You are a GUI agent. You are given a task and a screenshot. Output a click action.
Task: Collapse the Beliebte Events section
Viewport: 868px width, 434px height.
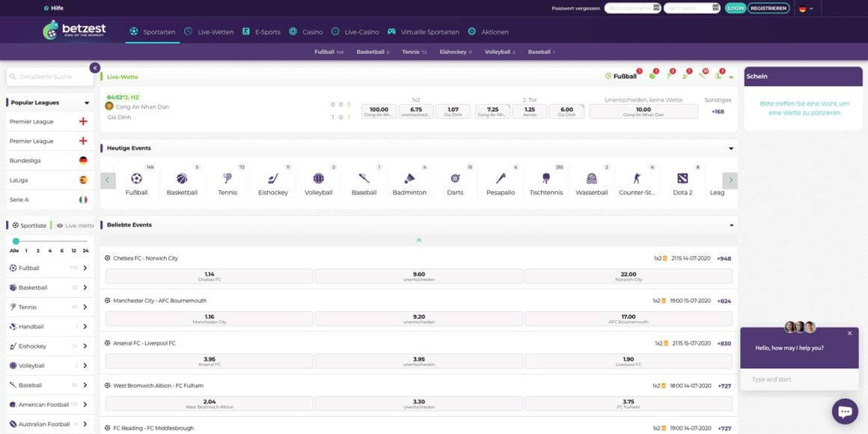pos(731,225)
